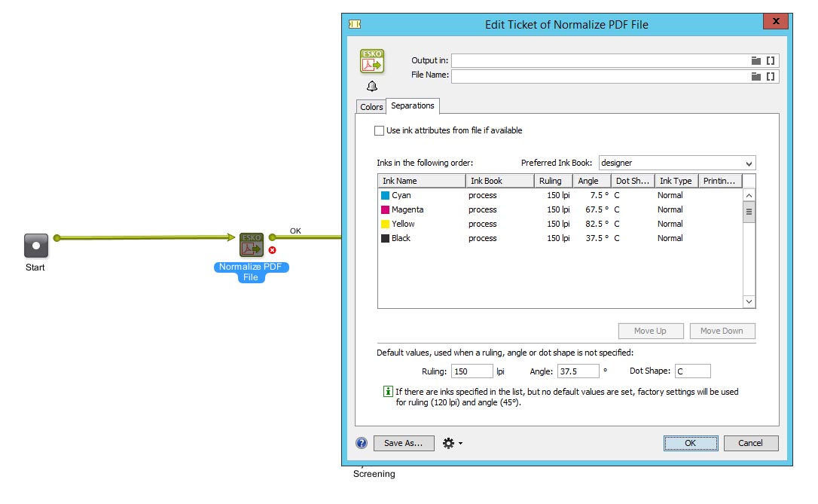Confirm the ticket with OK
Image resolution: width=818 pixels, height=504 pixels.
(x=691, y=443)
